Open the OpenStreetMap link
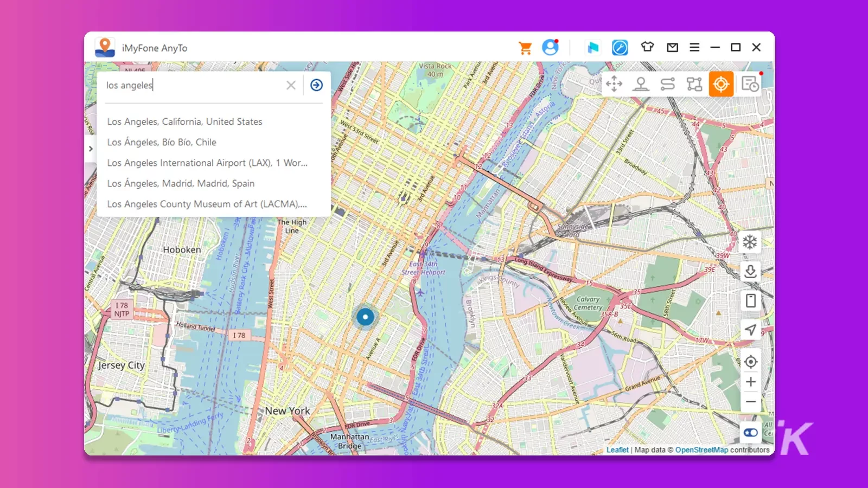The width and height of the screenshot is (868, 488). tap(701, 450)
